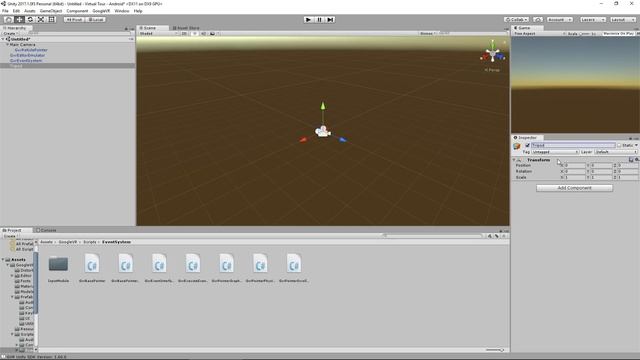Open the GameObject menu
The height and width of the screenshot is (360, 640).
pos(51,11)
